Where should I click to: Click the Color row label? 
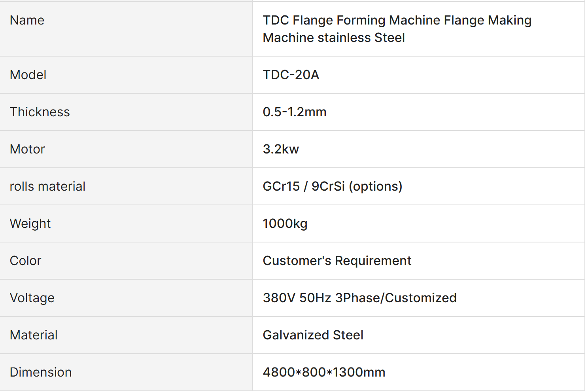click(x=25, y=261)
